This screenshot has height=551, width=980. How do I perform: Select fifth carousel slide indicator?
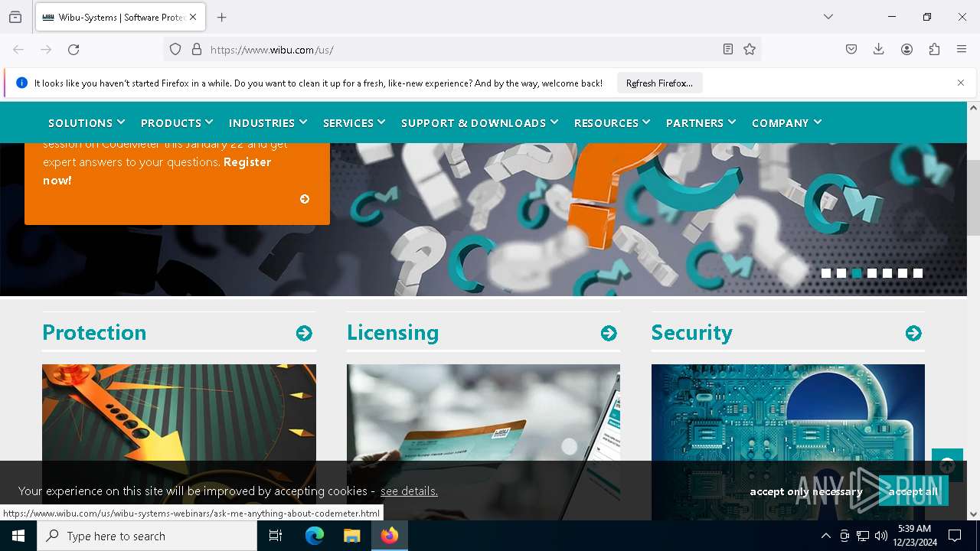tap(887, 273)
